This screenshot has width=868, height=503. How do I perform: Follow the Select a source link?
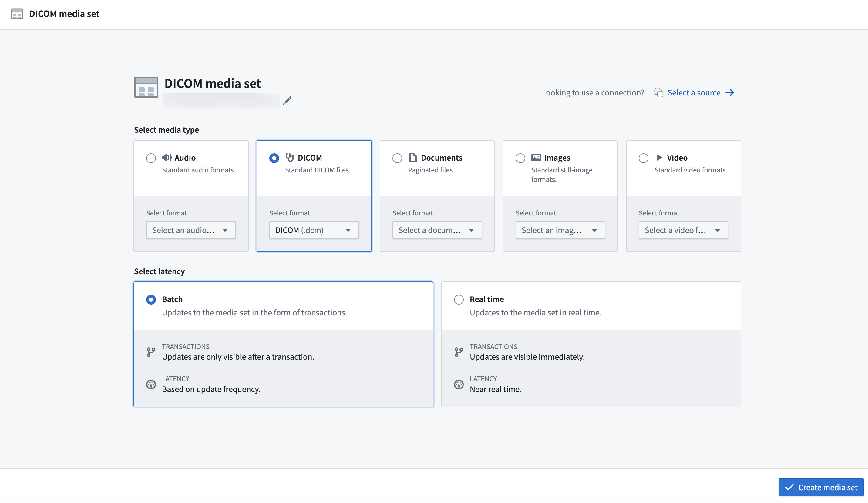[x=694, y=92]
